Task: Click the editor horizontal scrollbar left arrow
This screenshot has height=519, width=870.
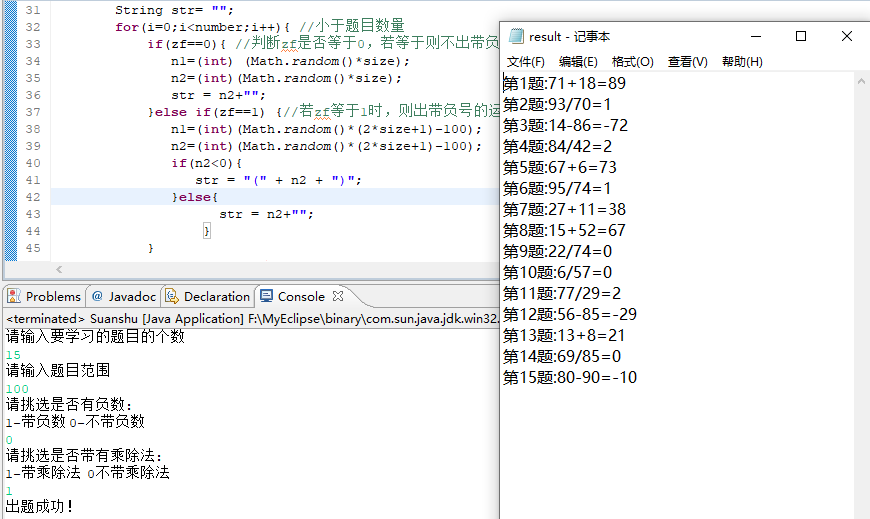Action: [x=59, y=269]
